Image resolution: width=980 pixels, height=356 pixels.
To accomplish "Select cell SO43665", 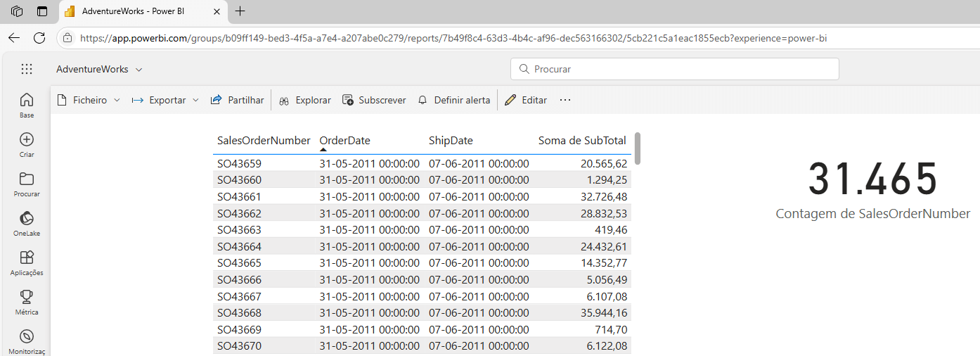I will click(239, 262).
